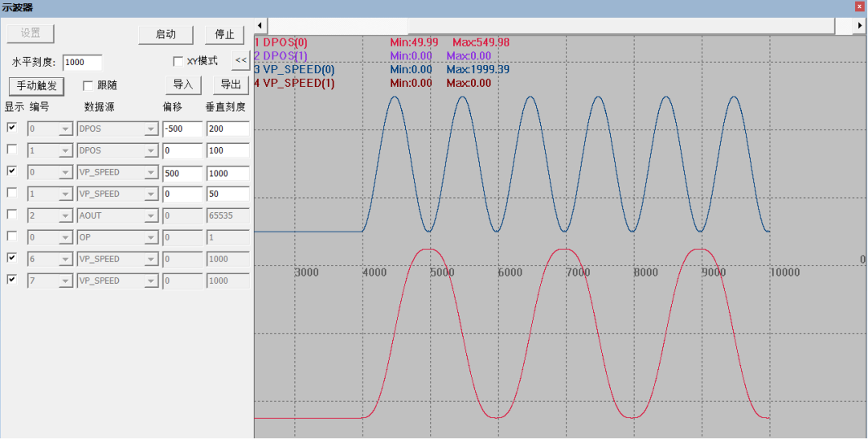Click the "Min:49.99" value
The height and width of the screenshot is (439, 868).
click(414, 43)
